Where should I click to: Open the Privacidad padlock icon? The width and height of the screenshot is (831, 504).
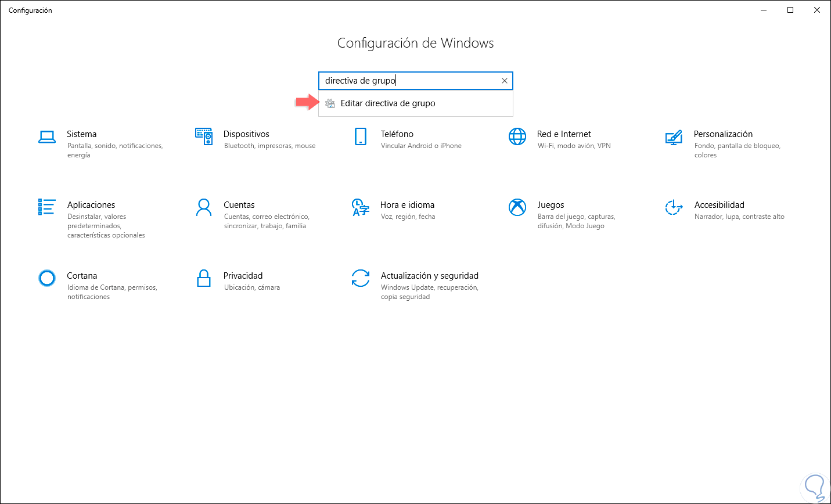[204, 278]
